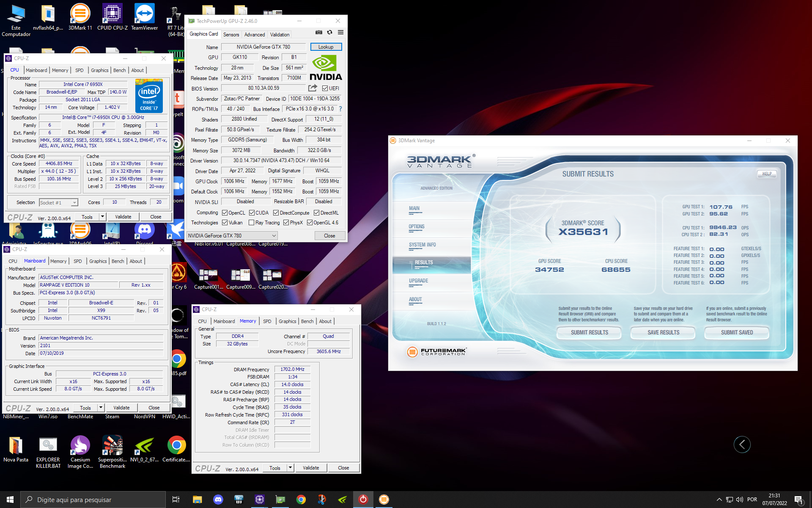
Task: Open the SPD tab in CPU-Z Memory window
Action: [x=267, y=321]
